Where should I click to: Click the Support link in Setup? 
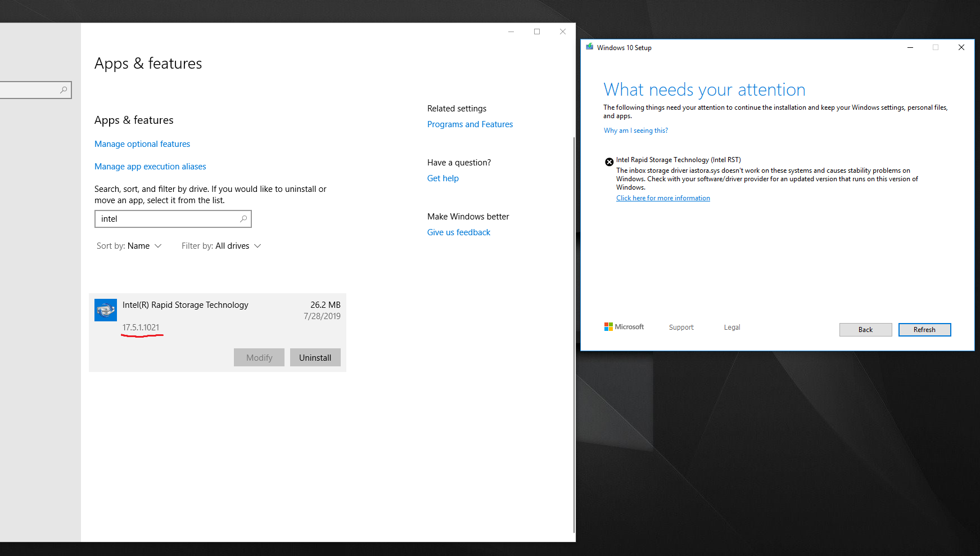pos(681,328)
